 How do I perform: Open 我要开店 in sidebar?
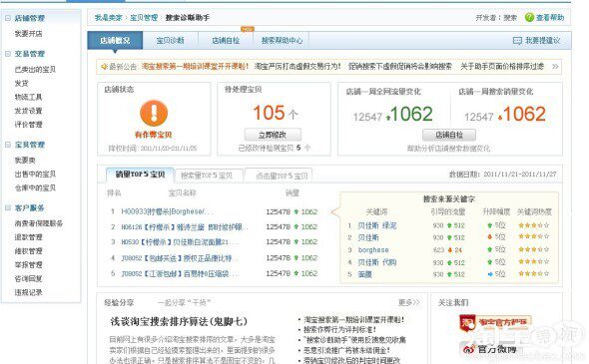click(x=29, y=34)
